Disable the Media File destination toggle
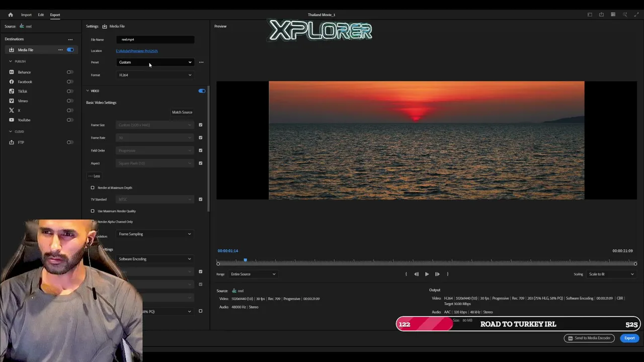 tap(70, 50)
